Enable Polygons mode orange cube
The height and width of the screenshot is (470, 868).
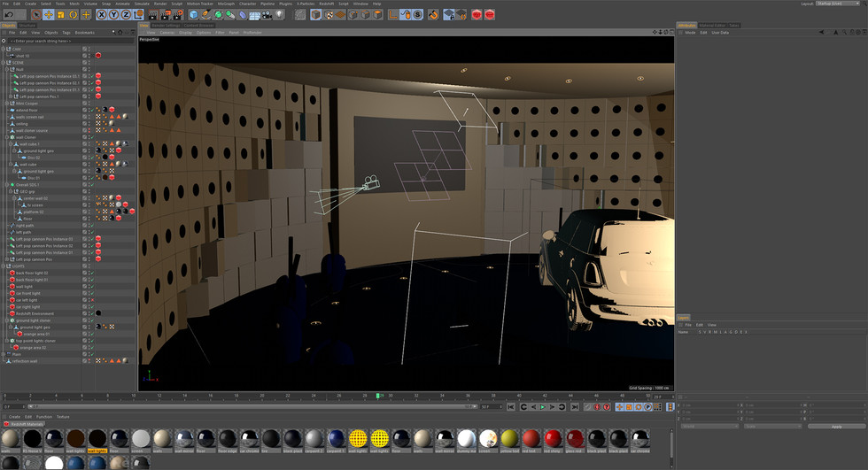coord(377,15)
